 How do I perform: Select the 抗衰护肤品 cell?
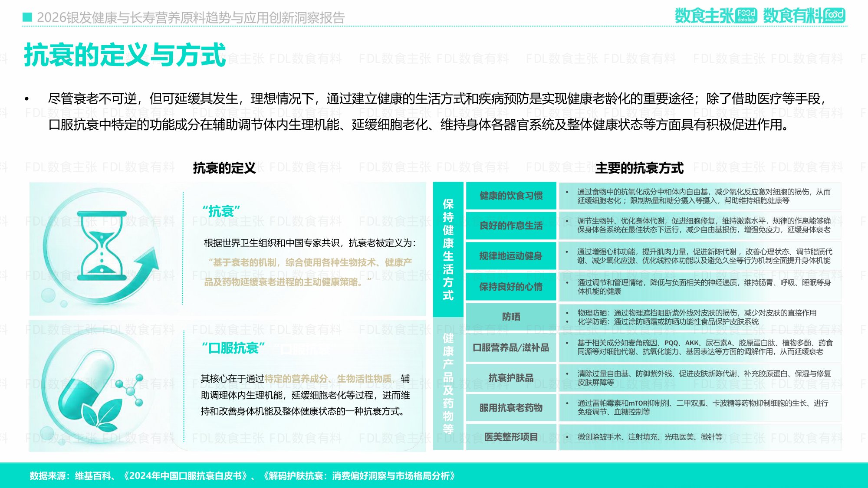511,378
